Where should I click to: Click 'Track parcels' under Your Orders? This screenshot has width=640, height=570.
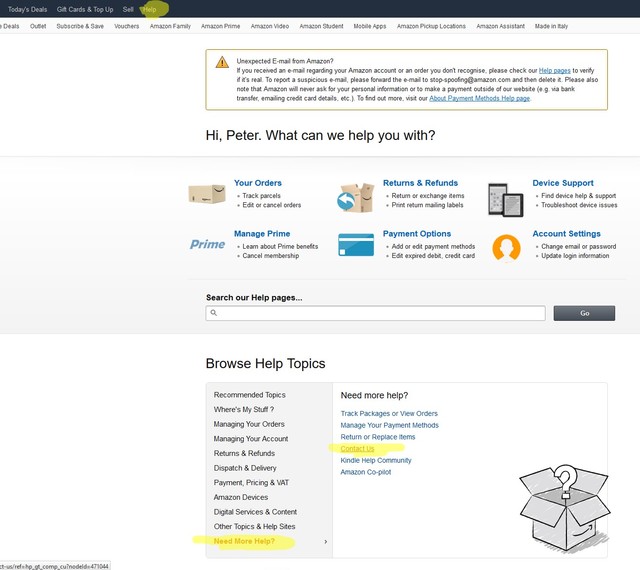[261, 196]
